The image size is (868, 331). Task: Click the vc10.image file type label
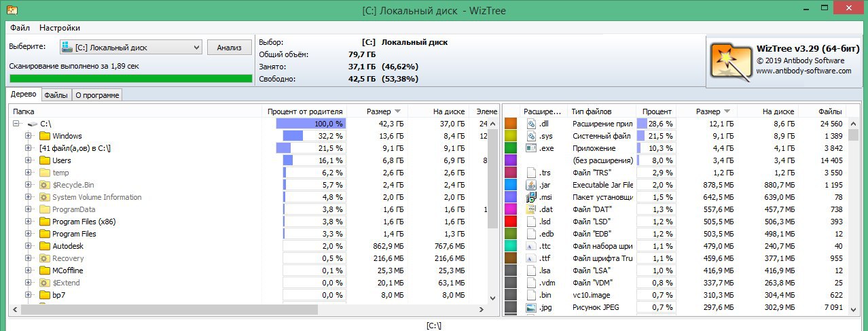(593, 295)
